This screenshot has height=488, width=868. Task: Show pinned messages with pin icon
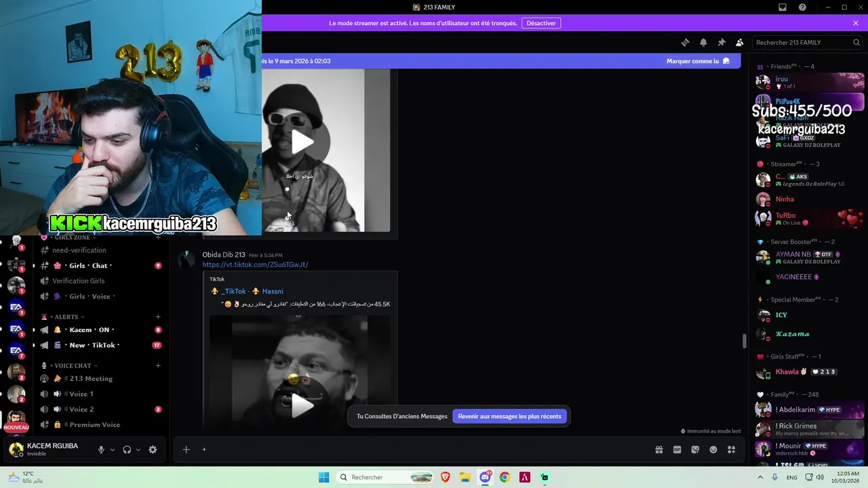coord(722,42)
